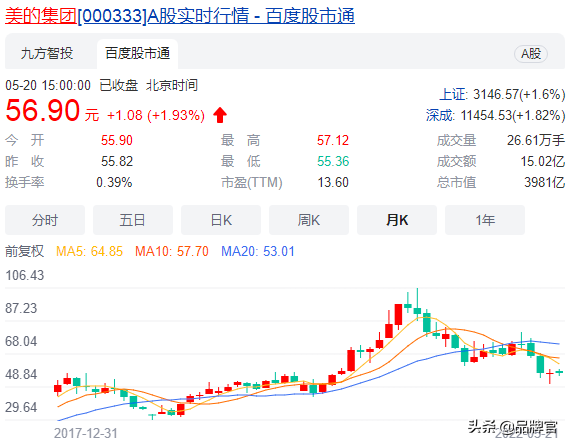Viewport: 570px width, 446px height.
Task: Click the 最高 value 57.12
Action: coord(333,140)
